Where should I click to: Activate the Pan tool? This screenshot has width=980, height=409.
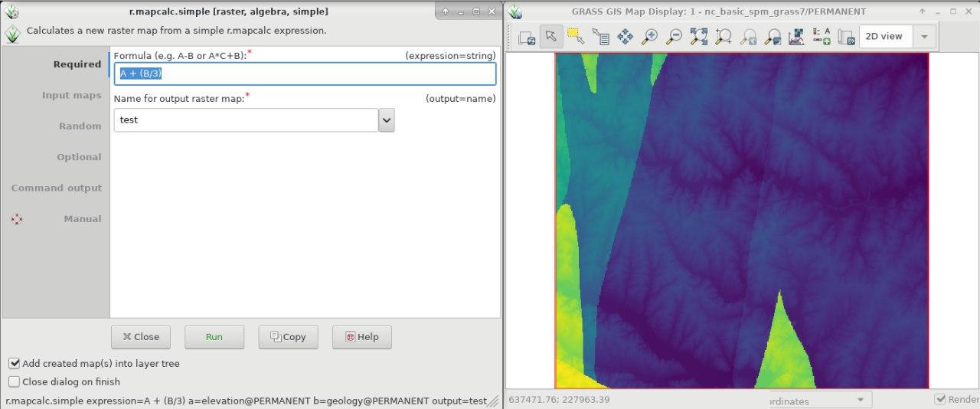pos(625,37)
